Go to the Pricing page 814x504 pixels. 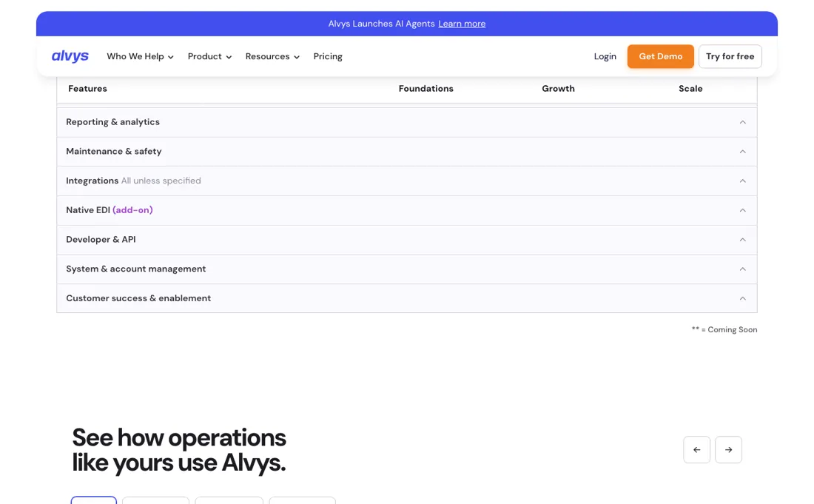(x=328, y=56)
